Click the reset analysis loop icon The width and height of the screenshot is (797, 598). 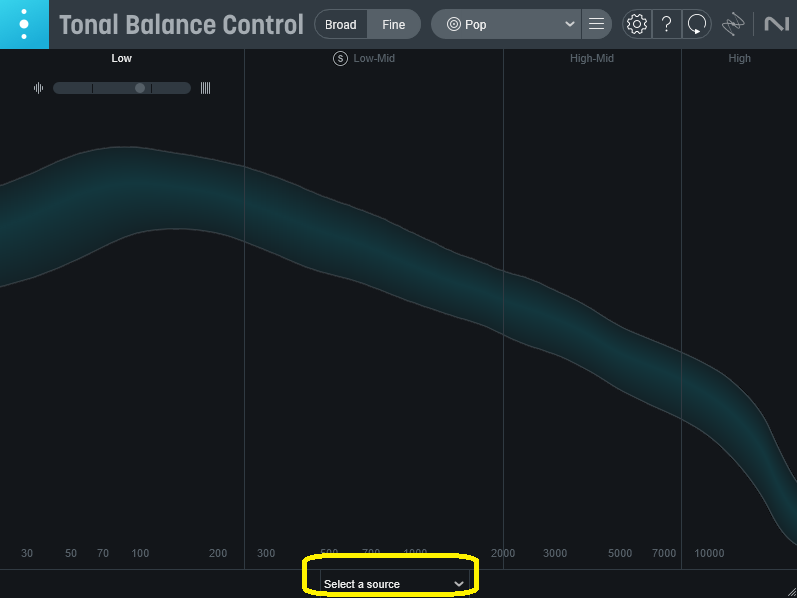(x=696, y=24)
